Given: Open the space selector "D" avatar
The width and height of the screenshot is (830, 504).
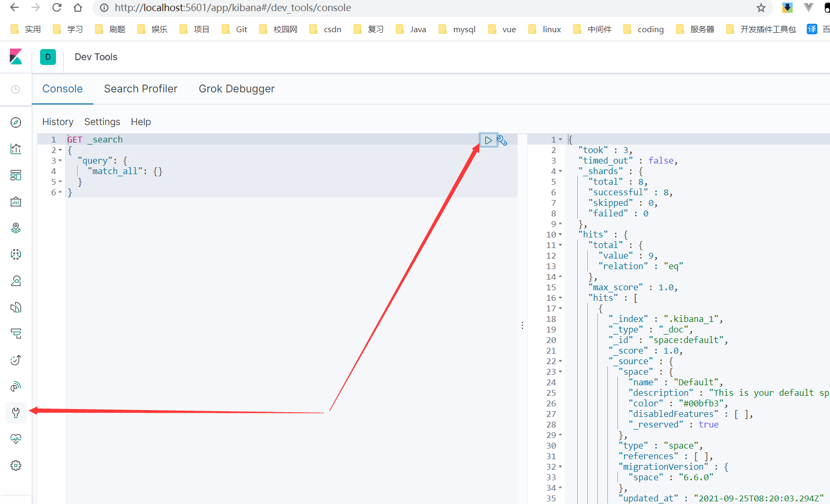Looking at the screenshot, I should point(48,57).
